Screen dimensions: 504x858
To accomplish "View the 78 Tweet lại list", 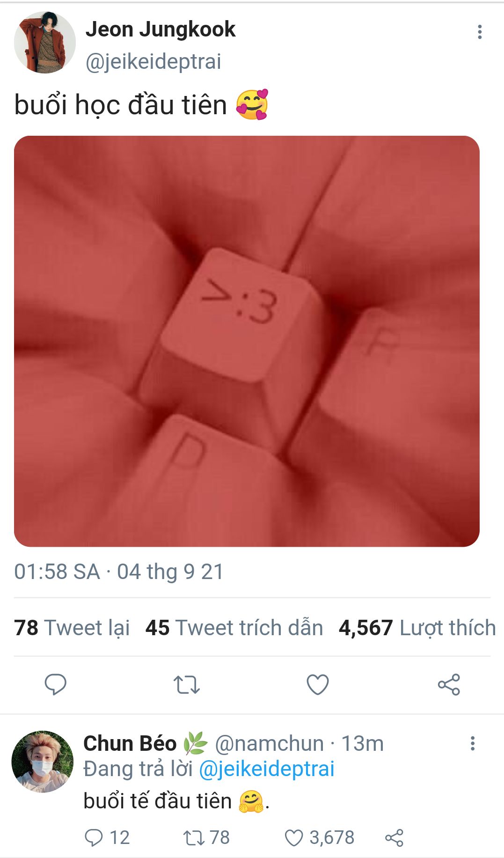I will [72, 628].
